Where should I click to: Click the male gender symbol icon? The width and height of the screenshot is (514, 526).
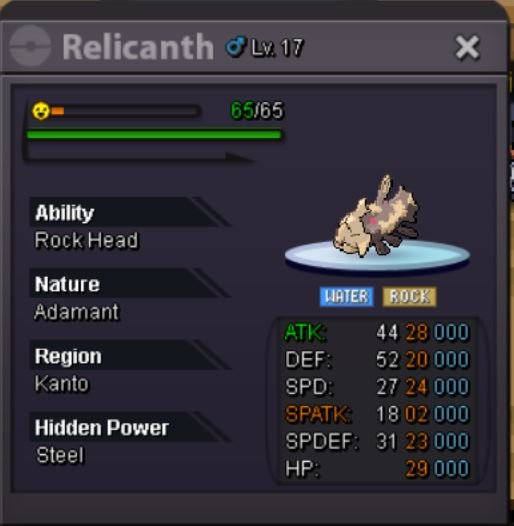click(235, 47)
